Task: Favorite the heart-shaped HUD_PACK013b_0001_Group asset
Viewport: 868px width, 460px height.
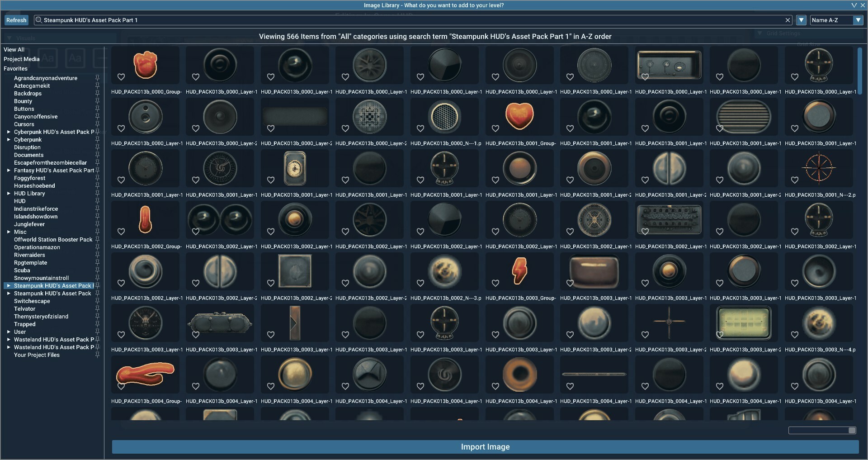Action: click(x=495, y=128)
